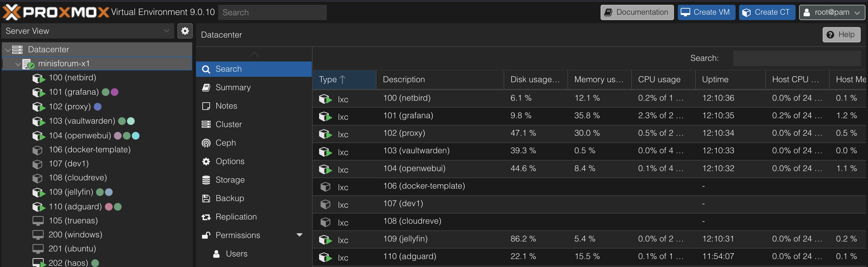The height and width of the screenshot is (267, 868).
Task: Click the Replication icon in the sidebar
Action: [206, 217]
